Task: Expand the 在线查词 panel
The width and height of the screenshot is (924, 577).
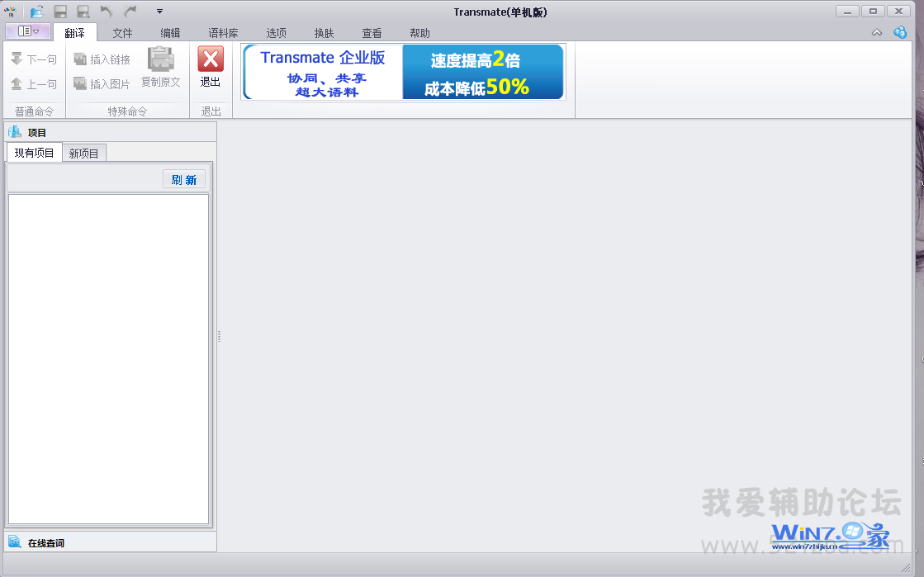Action: (x=110, y=542)
